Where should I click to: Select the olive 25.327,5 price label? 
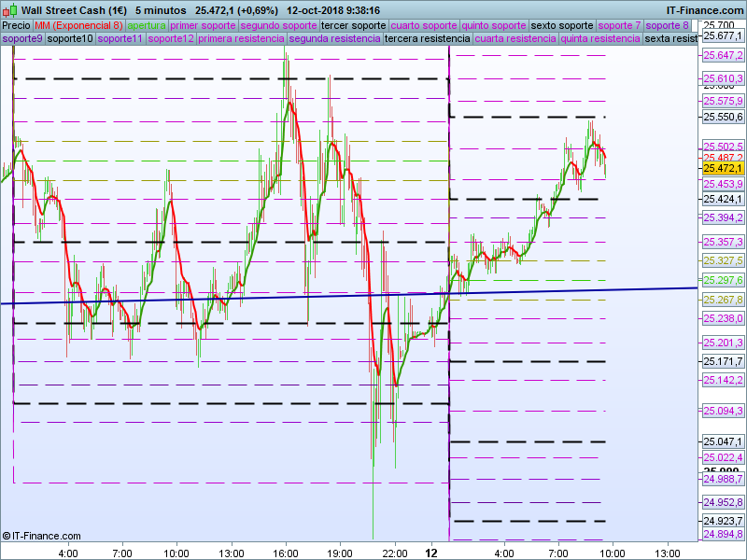(x=723, y=260)
